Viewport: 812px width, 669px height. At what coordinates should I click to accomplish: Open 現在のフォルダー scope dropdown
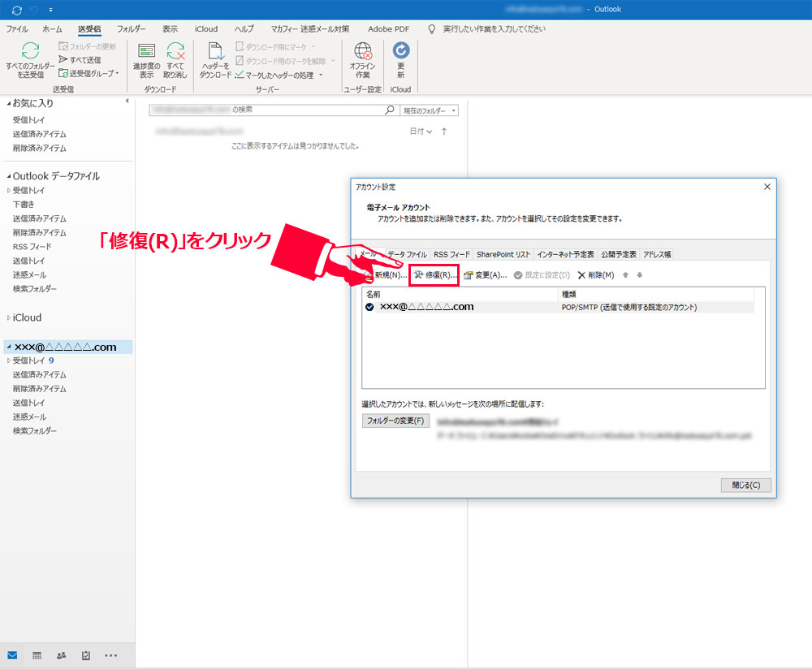[x=429, y=110]
